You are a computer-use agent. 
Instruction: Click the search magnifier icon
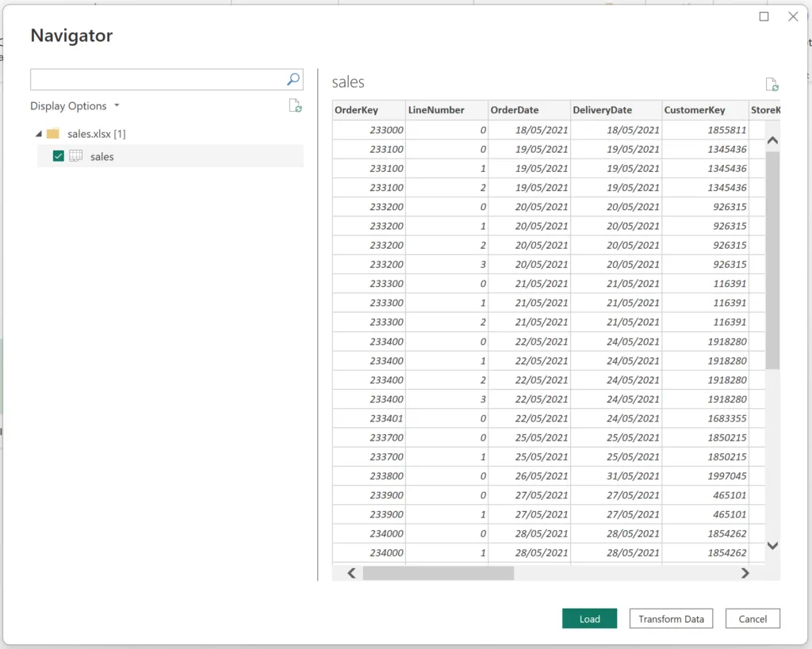[x=293, y=79]
